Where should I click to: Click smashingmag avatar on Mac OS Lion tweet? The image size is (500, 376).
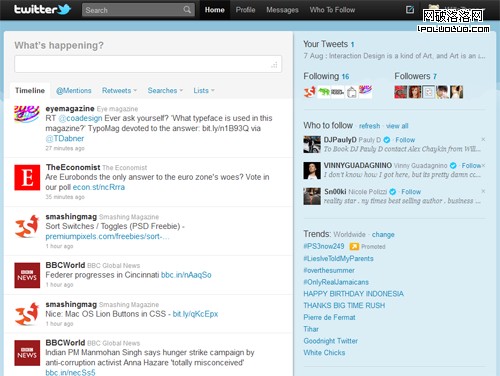[x=27, y=314]
